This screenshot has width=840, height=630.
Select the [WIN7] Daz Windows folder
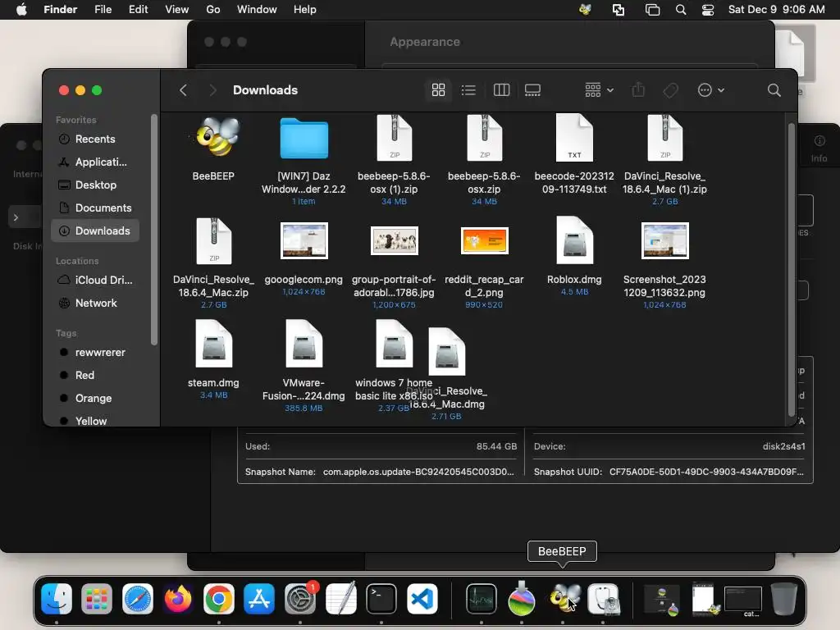click(x=304, y=138)
